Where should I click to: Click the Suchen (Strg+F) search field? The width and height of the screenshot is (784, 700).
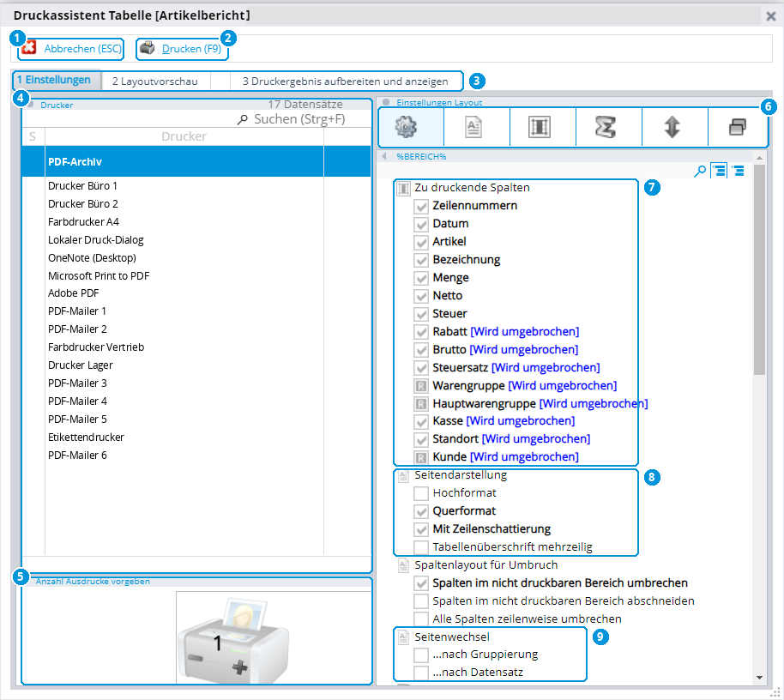tap(292, 119)
